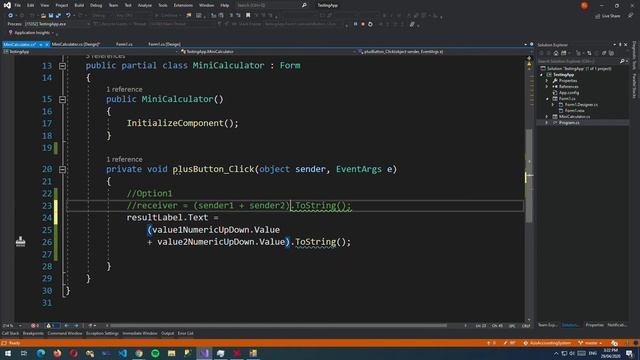This screenshot has width=640, height=360.
Task: Open the File menu
Action: (x=18, y=5)
